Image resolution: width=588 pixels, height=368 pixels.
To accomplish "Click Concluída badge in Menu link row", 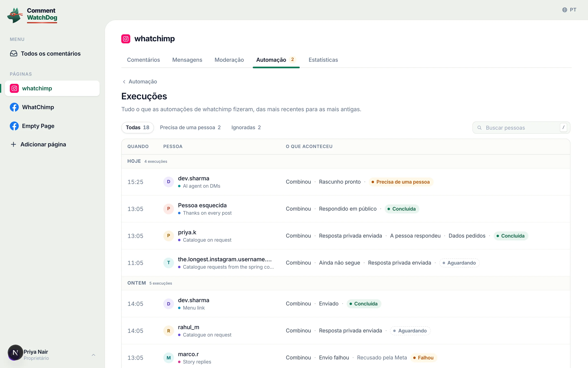I will [364, 304].
